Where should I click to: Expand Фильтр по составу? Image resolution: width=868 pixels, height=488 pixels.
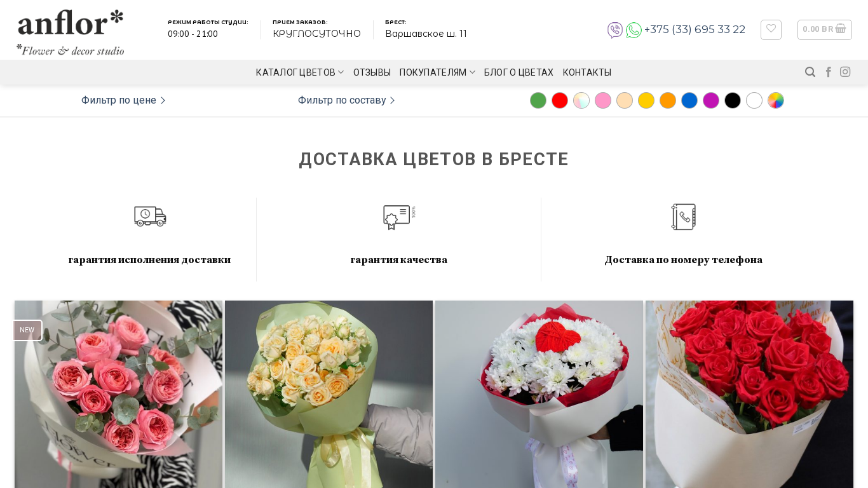pos(346,100)
